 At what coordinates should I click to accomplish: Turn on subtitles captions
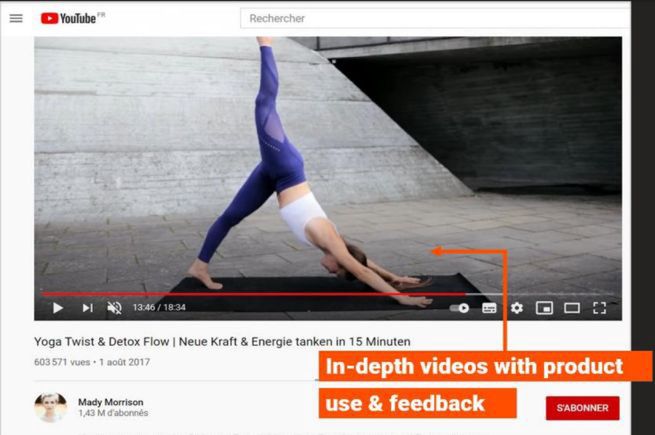click(489, 308)
